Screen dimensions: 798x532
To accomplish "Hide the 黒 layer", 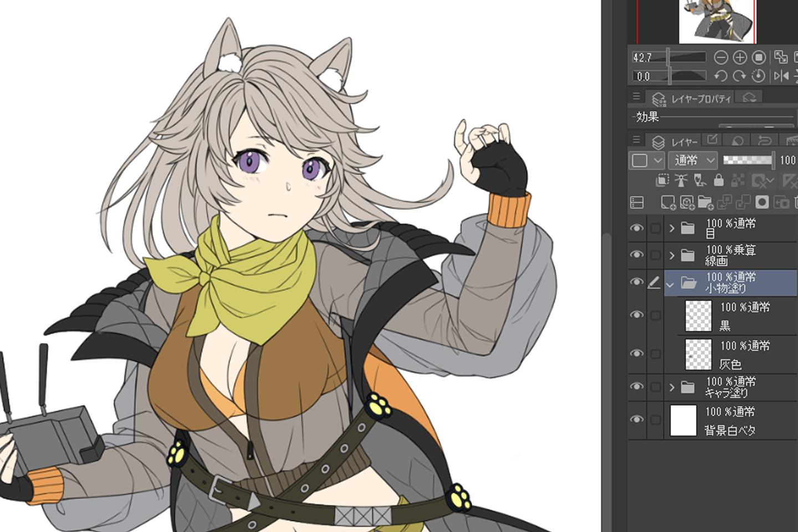I will [x=637, y=315].
